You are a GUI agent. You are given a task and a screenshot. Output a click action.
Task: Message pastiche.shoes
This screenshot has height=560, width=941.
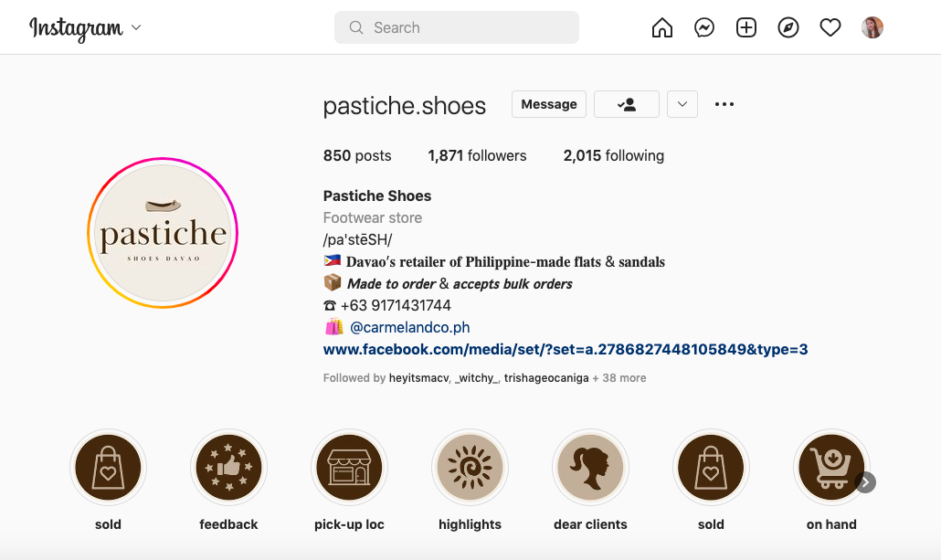click(x=548, y=104)
